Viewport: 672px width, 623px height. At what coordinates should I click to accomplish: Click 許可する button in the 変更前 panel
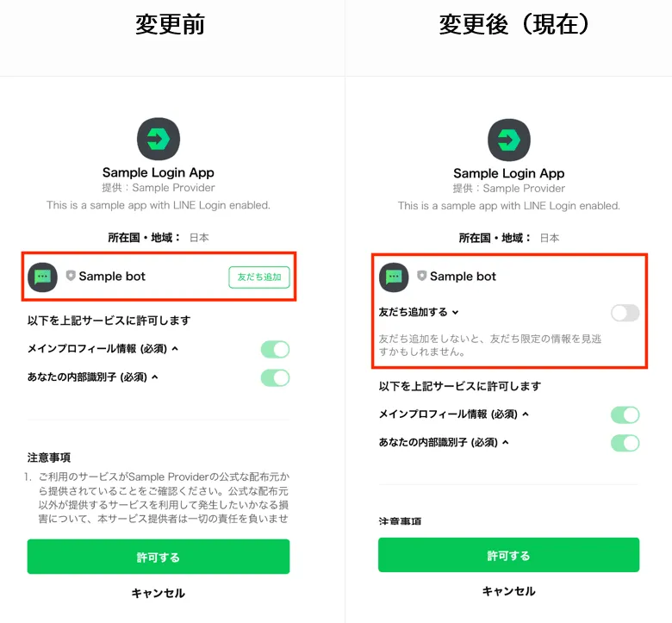(x=159, y=557)
